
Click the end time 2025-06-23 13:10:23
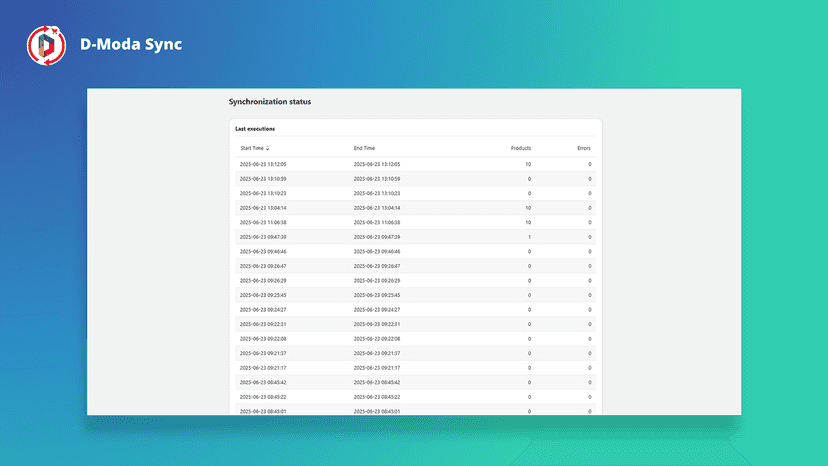tap(377, 193)
